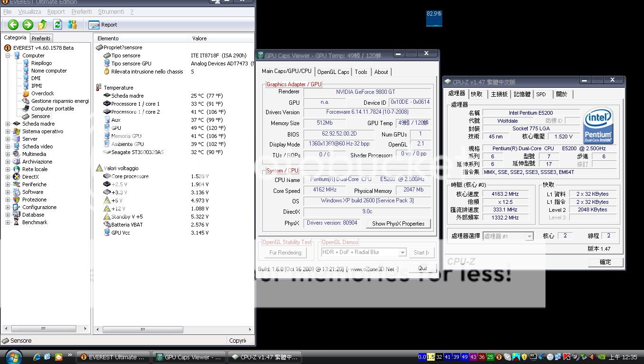
Task: Click the Seagate ST3500320AS drive icon
Action: 107,152
